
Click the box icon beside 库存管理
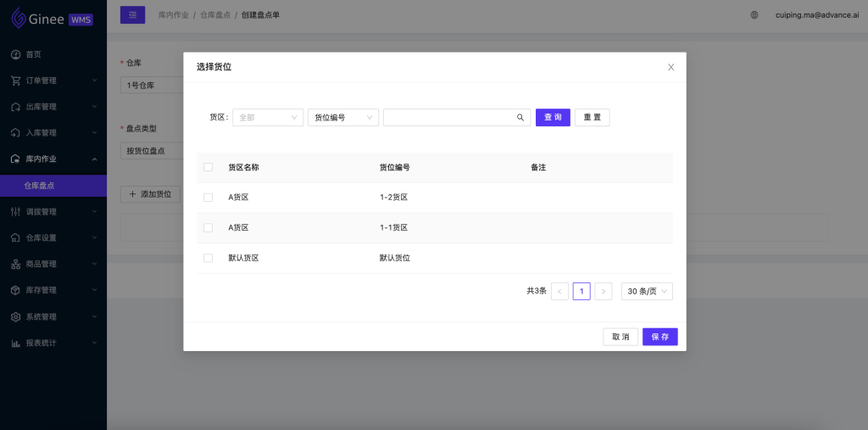tap(16, 290)
